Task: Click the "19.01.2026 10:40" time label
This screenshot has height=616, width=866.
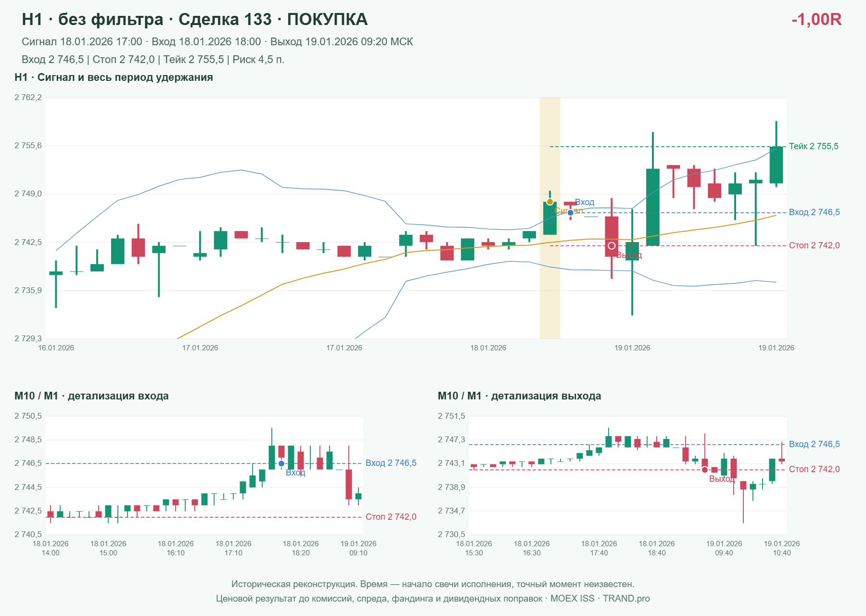Action: click(782, 548)
